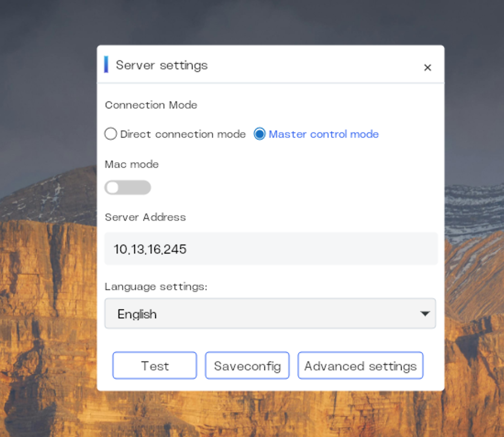Click inside the Server Address input field
The image size is (504, 437).
tap(270, 249)
